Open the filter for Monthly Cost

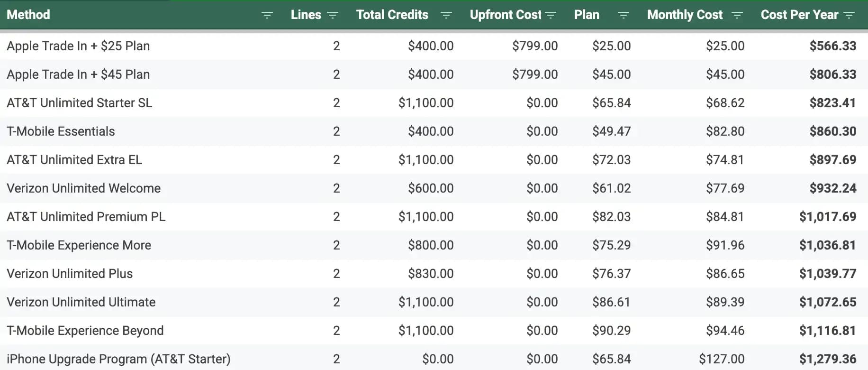point(737,15)
